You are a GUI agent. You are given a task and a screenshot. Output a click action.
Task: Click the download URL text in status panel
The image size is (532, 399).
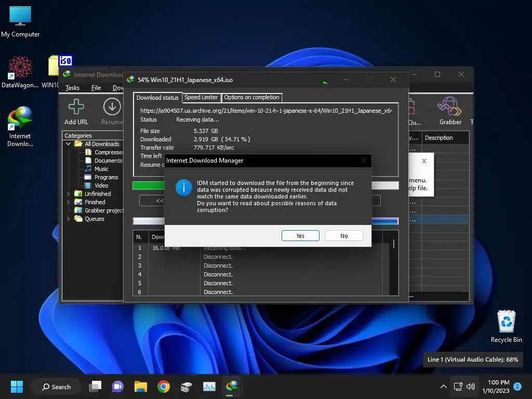coord(266,111)
